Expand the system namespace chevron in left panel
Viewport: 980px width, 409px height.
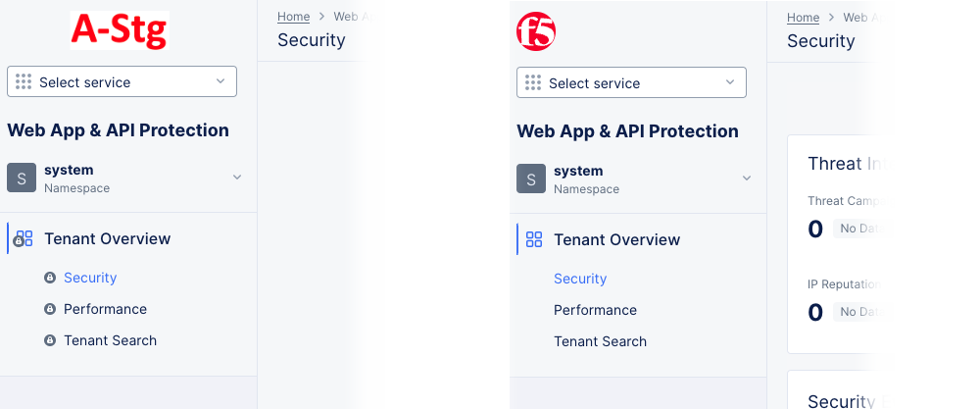[236, 178]
